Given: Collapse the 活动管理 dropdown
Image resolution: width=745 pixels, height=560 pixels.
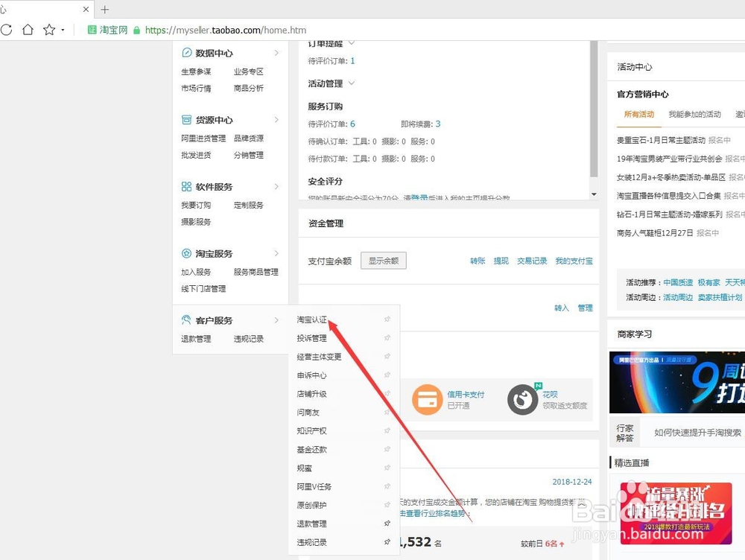Looking at the screenshot, I should 352,83.
